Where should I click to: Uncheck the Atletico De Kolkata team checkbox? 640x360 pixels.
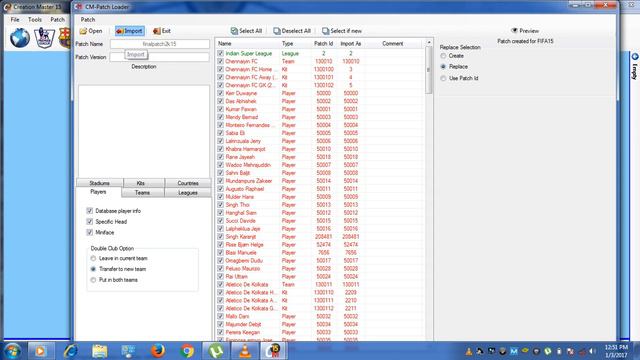(220, 284)
